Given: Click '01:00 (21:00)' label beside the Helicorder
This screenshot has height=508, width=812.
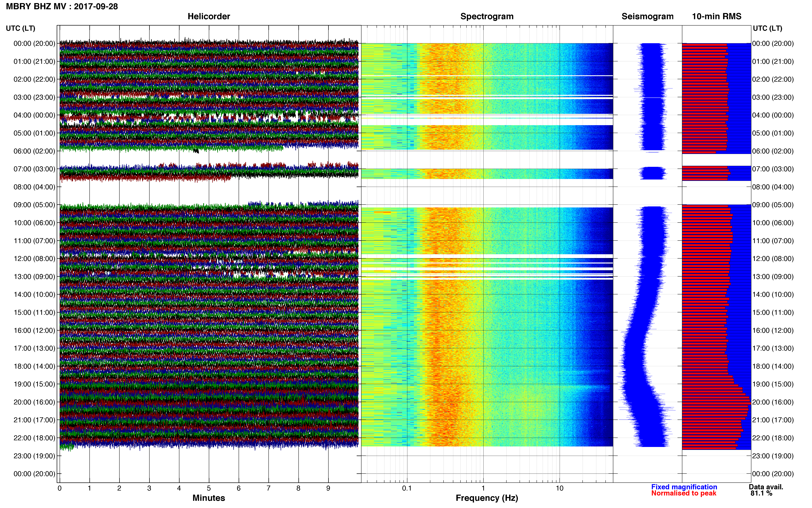Looking at the screenshot, I should pos(34,62).
